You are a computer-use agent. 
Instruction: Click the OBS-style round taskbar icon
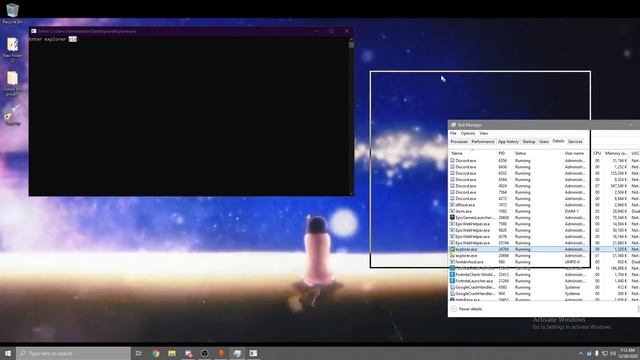coord(204,353)
